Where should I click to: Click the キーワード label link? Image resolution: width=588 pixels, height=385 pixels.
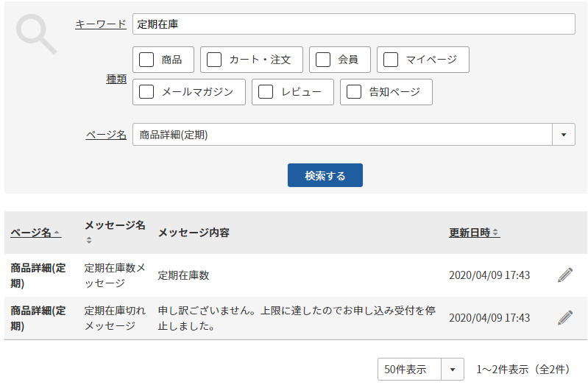(x=101, y=24)
